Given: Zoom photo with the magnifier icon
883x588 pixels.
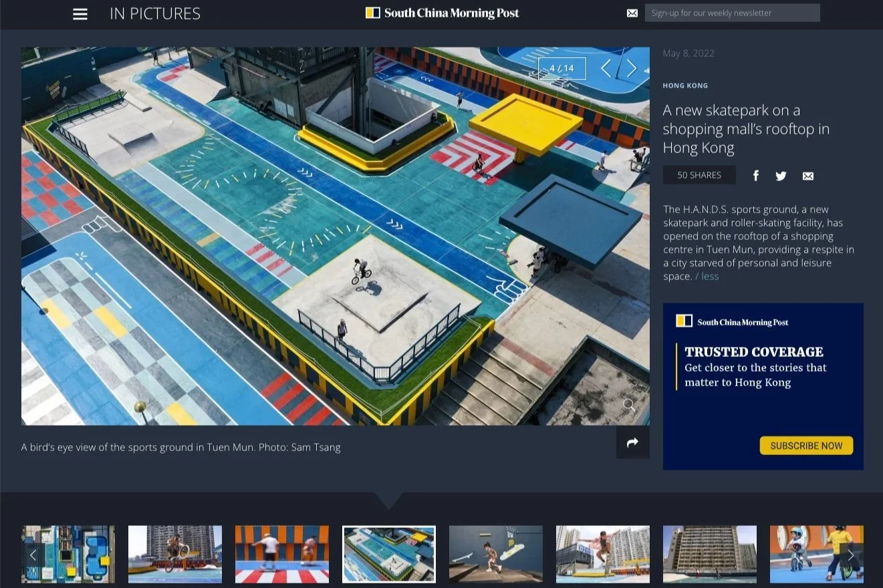Looking at the screenshot, I should pos(629,405).
